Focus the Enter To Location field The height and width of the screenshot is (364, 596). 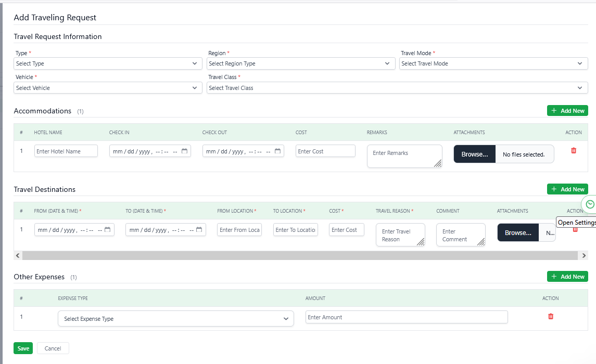pos(295,230)
